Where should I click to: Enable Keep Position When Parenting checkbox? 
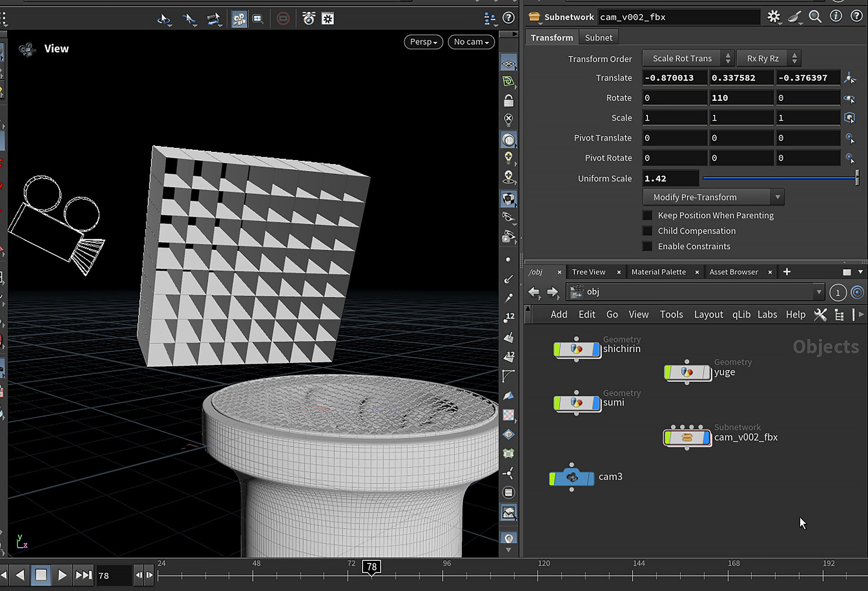click(647, 215)
